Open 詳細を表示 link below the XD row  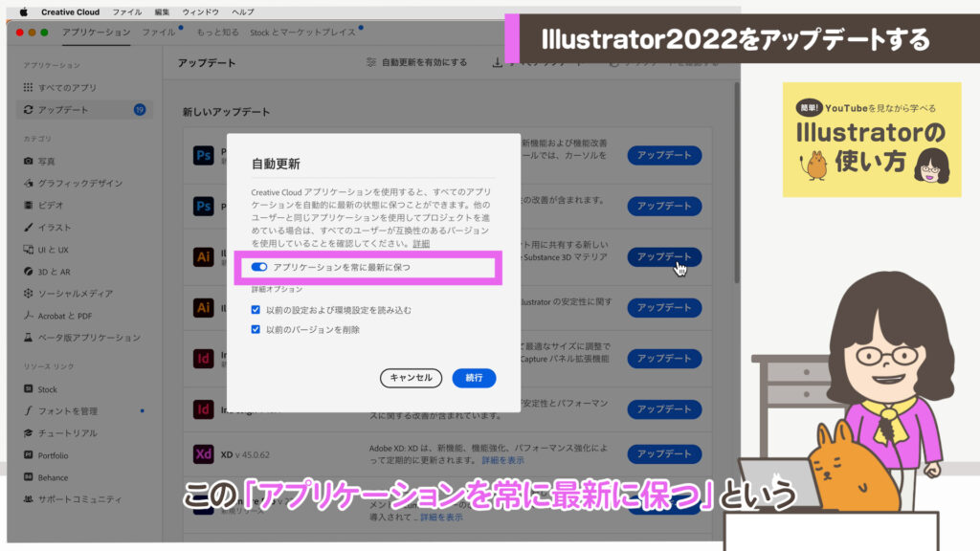441,518
